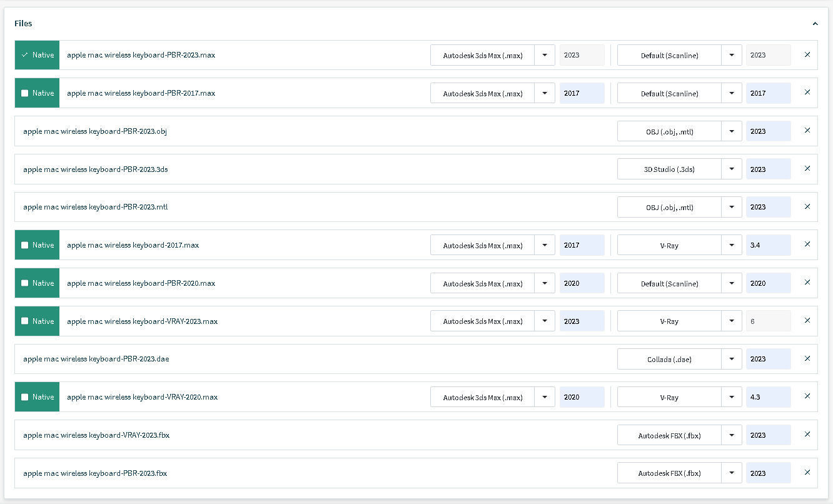Remove the PBR-2023.mtl file entry
The width and height of the screenshot is (833, 504).
pos(807,207)
